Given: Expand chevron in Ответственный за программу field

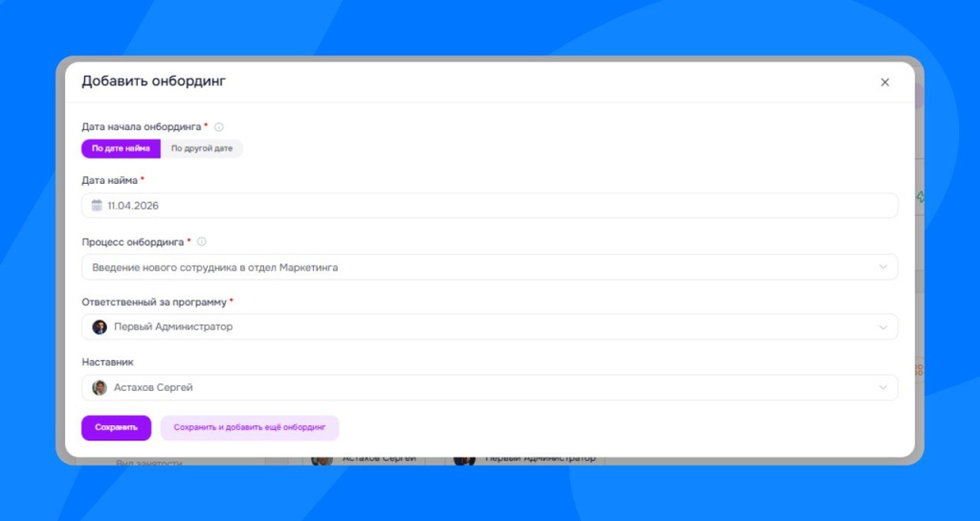Looking at the screenshot, I should 882,328.
